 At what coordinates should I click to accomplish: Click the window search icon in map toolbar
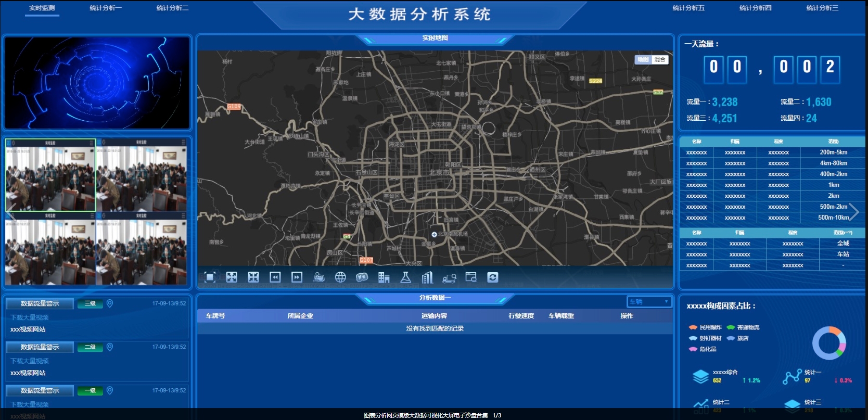[471, 277]
